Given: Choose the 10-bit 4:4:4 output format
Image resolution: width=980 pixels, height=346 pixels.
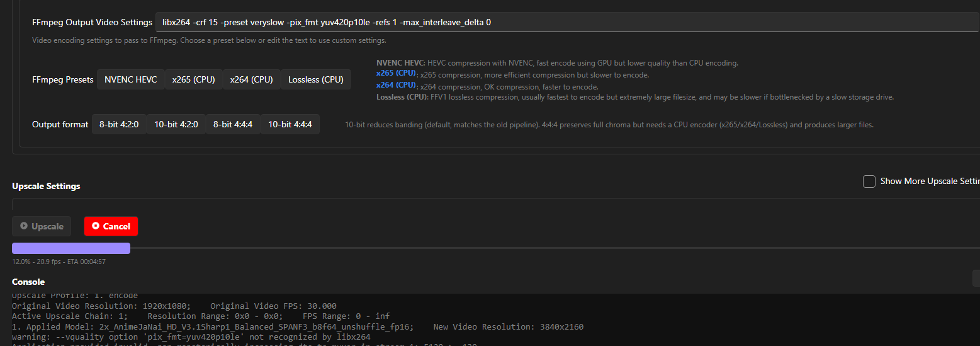Looking at the screenshot, I should (x=290, y=124).
